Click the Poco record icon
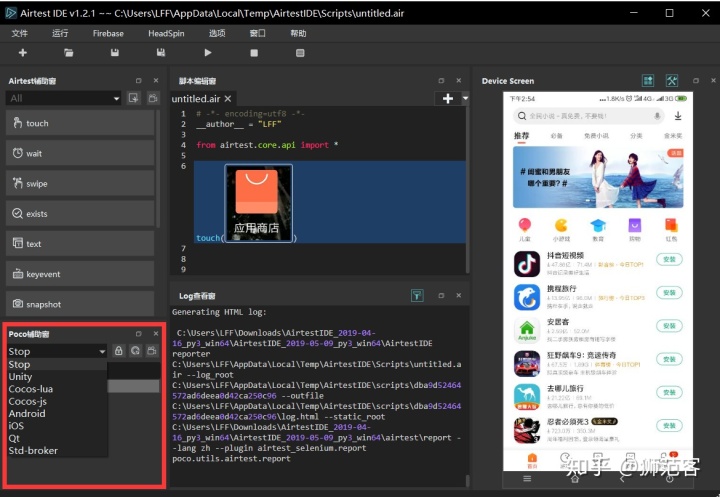 [x=152, y=351]
